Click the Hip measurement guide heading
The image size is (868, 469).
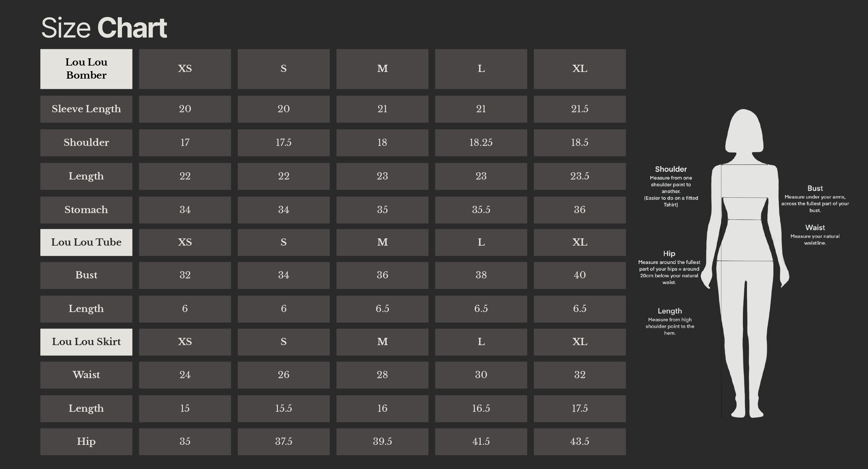coord(669,254)
